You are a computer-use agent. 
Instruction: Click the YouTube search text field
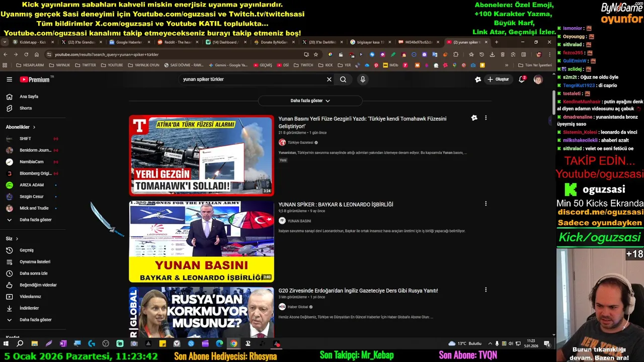pos(252,79)
